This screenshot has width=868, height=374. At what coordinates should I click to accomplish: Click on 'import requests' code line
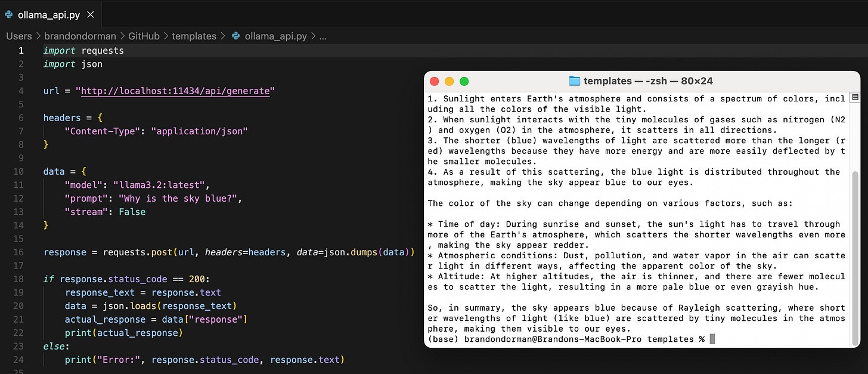tap(83, 51)
